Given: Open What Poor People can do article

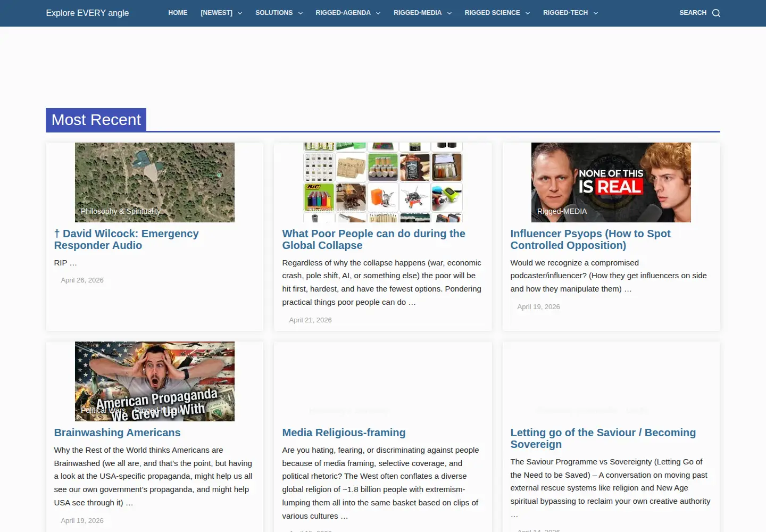Looking at the screenshot, I should point(373,239).
